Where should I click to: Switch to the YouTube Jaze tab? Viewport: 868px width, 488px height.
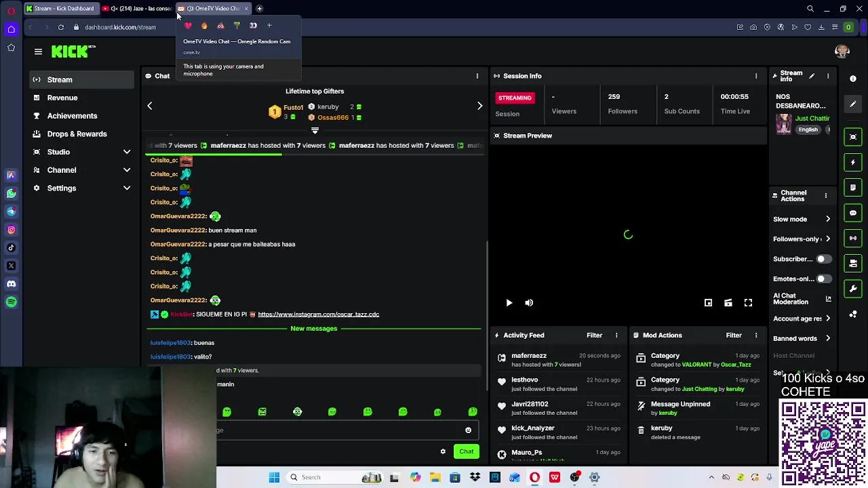[136, 8]
